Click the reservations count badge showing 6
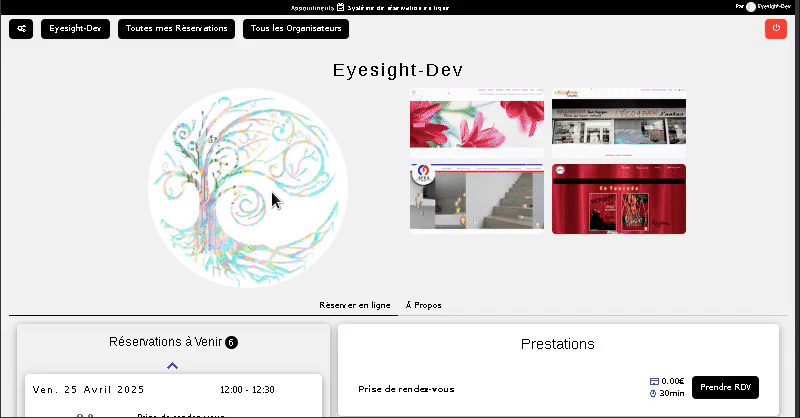This screenshot has width=800, height=418. pos(231,342)
